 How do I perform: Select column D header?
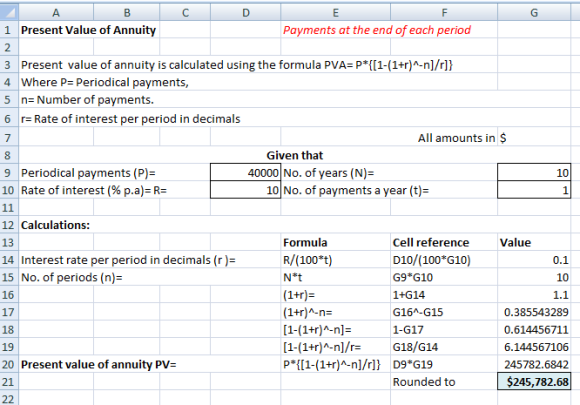point(246,13)
